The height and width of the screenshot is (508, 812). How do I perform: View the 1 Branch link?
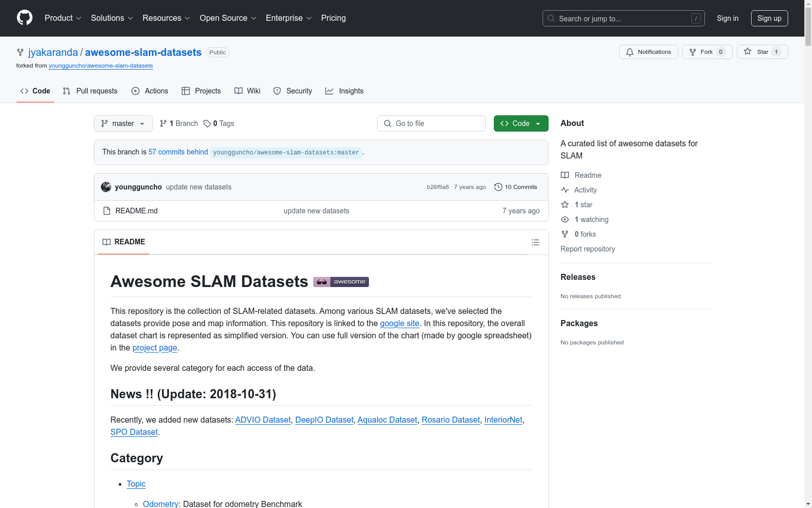tap(179, 123)
